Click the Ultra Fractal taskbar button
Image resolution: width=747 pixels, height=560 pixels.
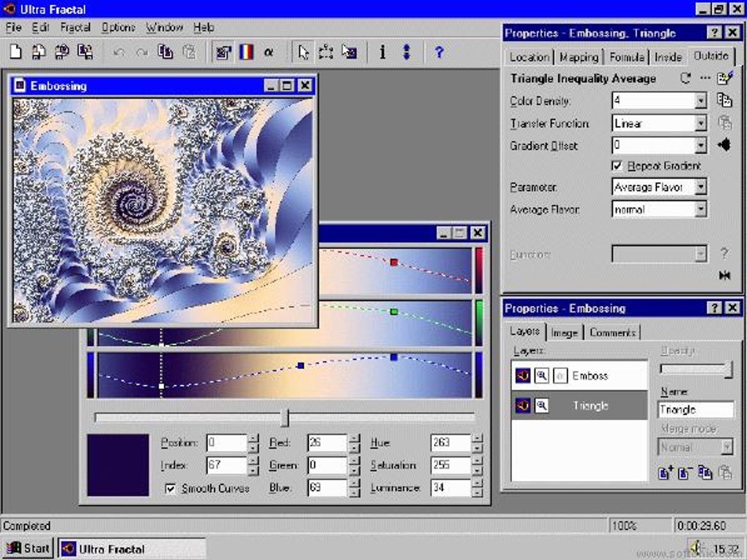point(132,549)
